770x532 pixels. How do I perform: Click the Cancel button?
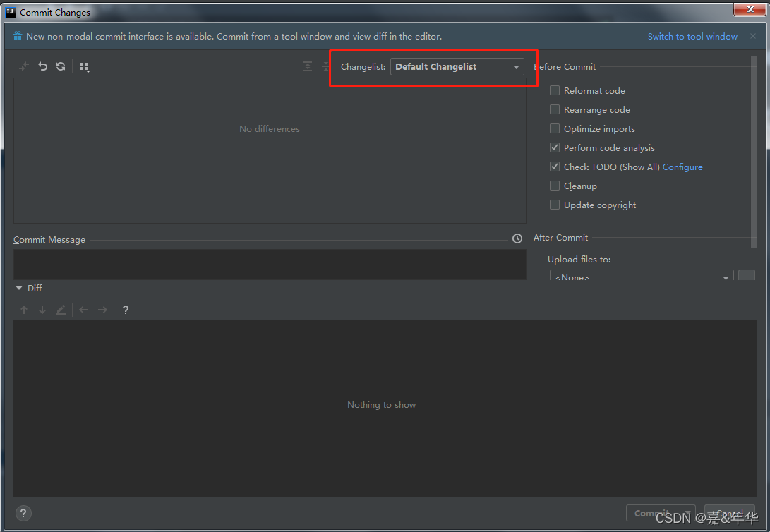click(x=729, y=513)
